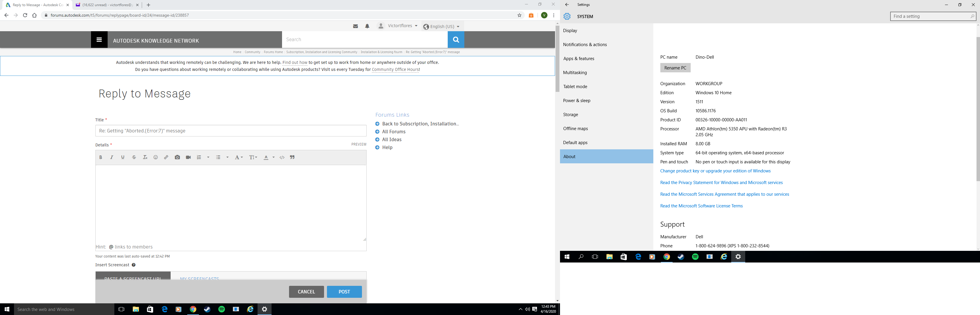
Task: Open Default apps settings
Action: [x=606, y=143]
